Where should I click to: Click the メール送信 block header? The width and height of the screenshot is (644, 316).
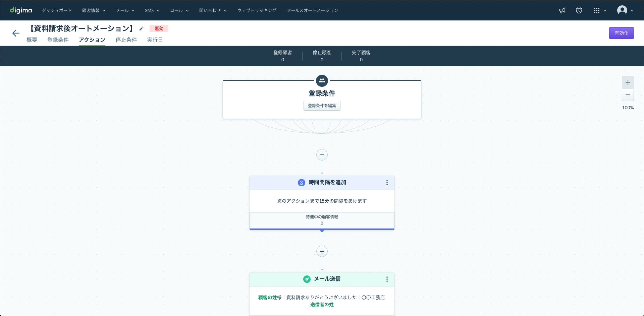coord(322,279)
